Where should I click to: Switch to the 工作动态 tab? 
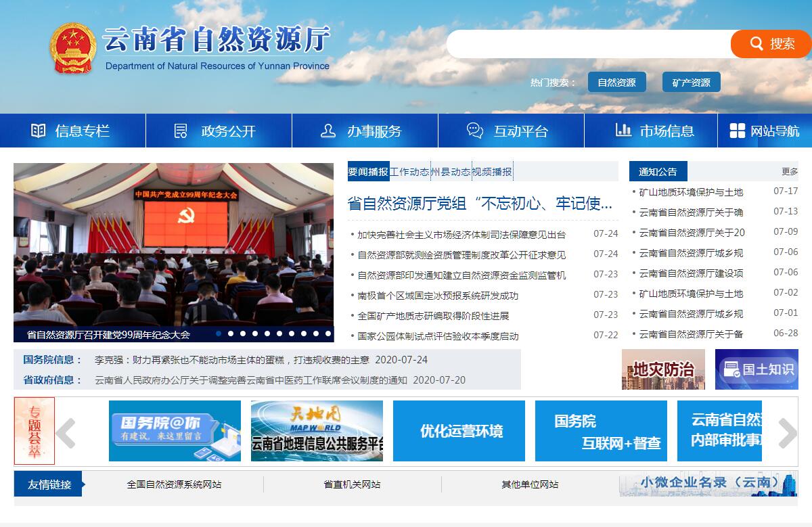409,172
